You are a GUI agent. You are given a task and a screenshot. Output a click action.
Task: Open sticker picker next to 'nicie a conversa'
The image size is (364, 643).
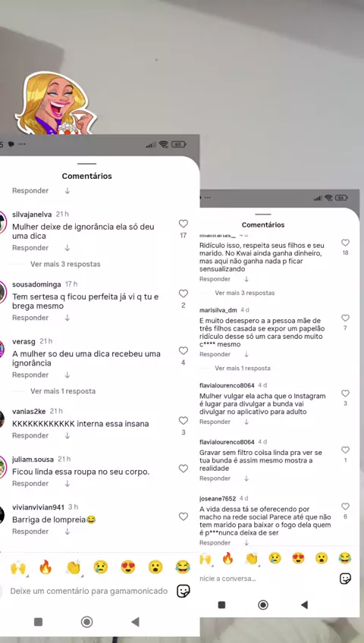click(345, 579)
